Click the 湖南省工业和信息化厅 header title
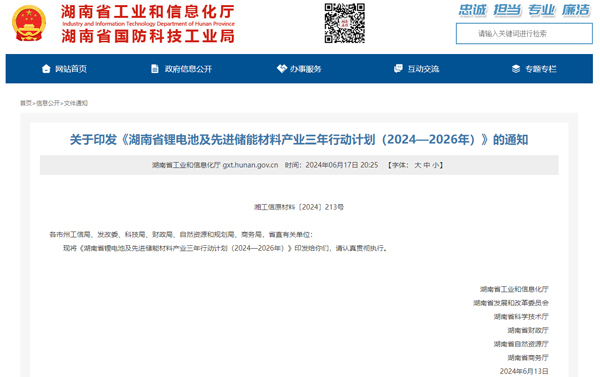 pyautogui.click(x=148, y=12)
